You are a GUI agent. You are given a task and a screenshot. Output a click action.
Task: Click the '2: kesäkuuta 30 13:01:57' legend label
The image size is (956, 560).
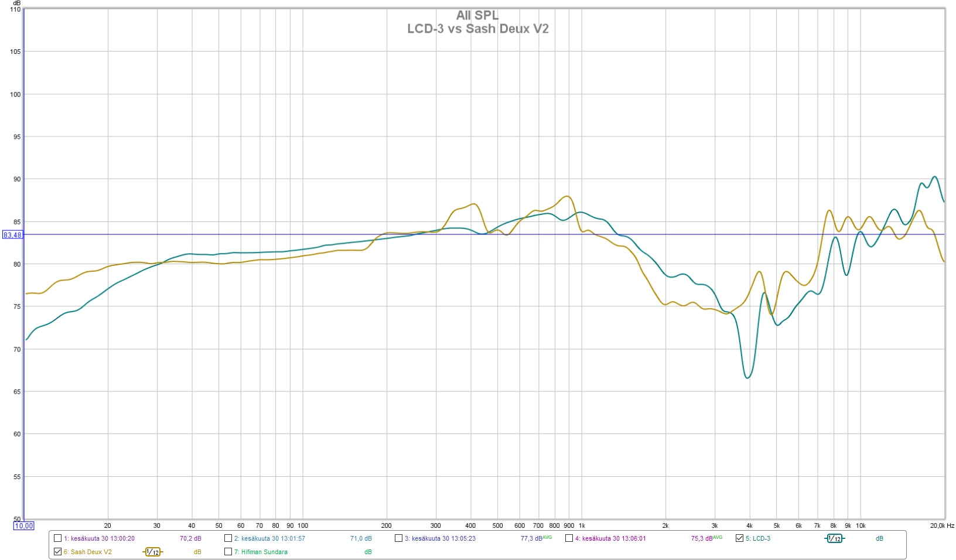tap(269, 538)
